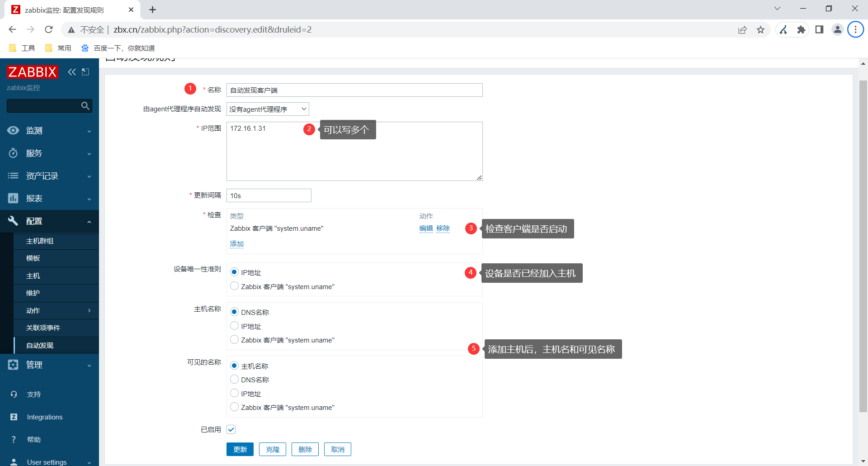Open the agent代理程序 dropdown

point(268,109)
